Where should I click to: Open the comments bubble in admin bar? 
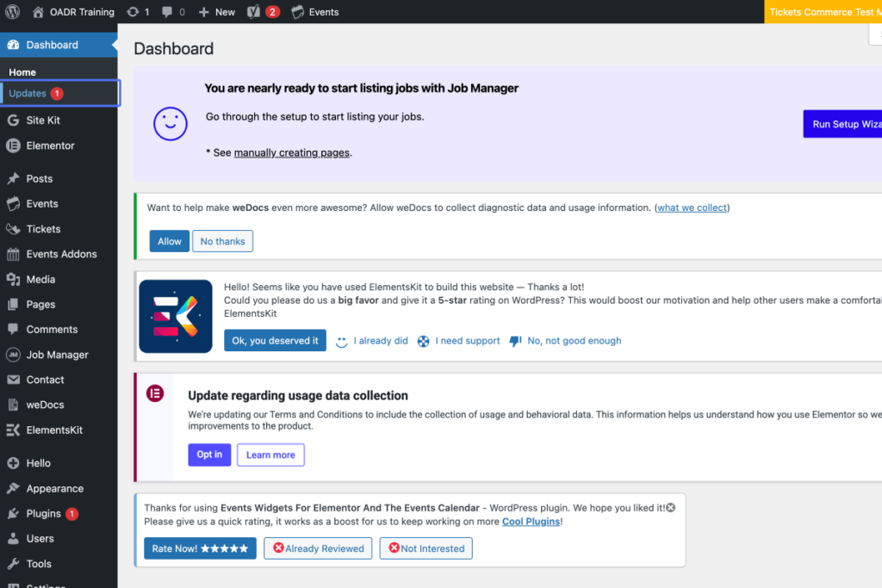167,12
